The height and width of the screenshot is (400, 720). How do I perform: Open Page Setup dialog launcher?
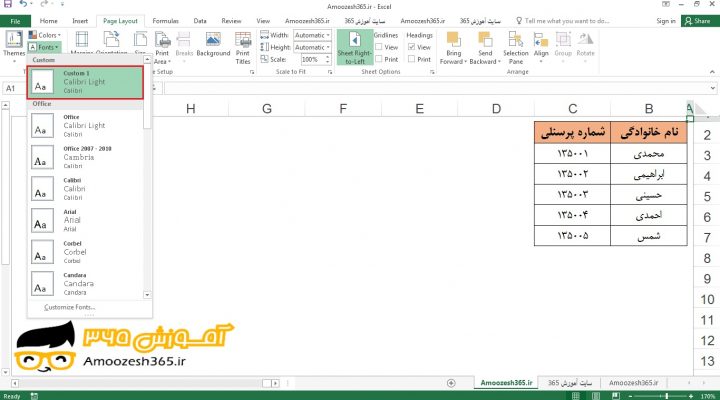click(x=252, y=72)
